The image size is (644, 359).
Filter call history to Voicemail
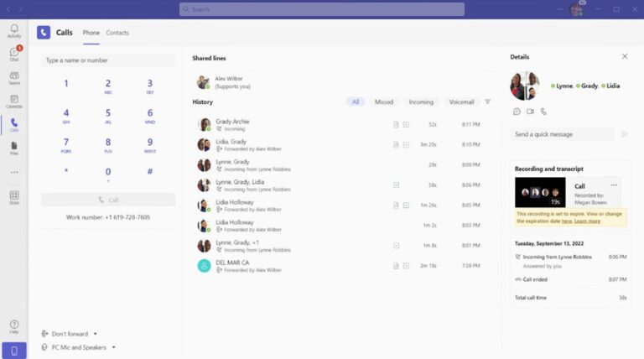tap(461, 101)
